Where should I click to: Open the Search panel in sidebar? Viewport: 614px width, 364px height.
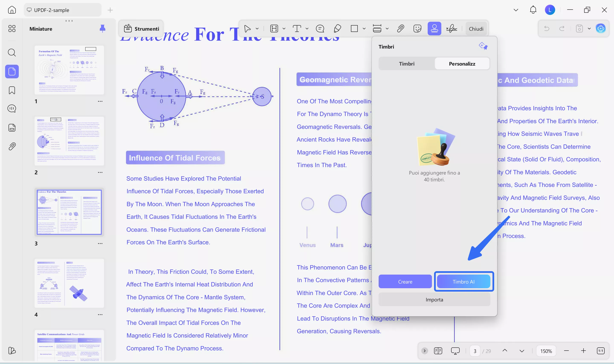12,53
